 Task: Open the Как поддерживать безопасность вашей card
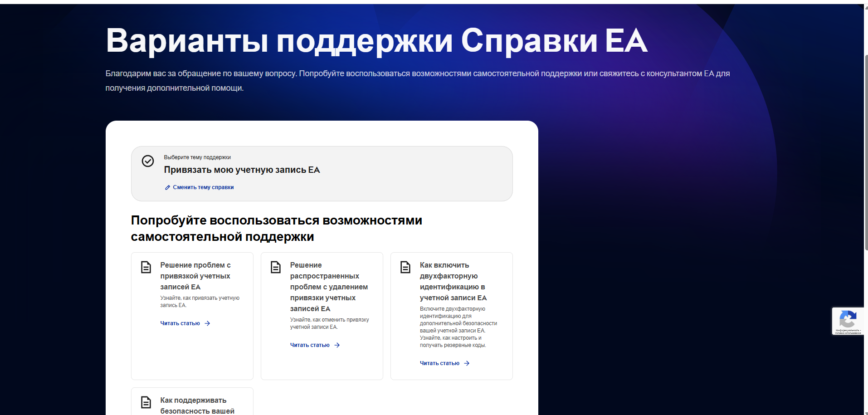[197, 405]
